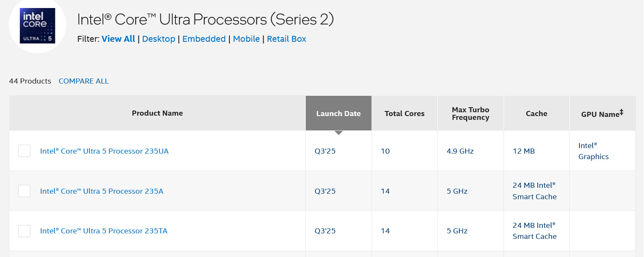This screenshot has height=257, width=644.
Task: Filter processors by Mobile
Action: (246, 39)
